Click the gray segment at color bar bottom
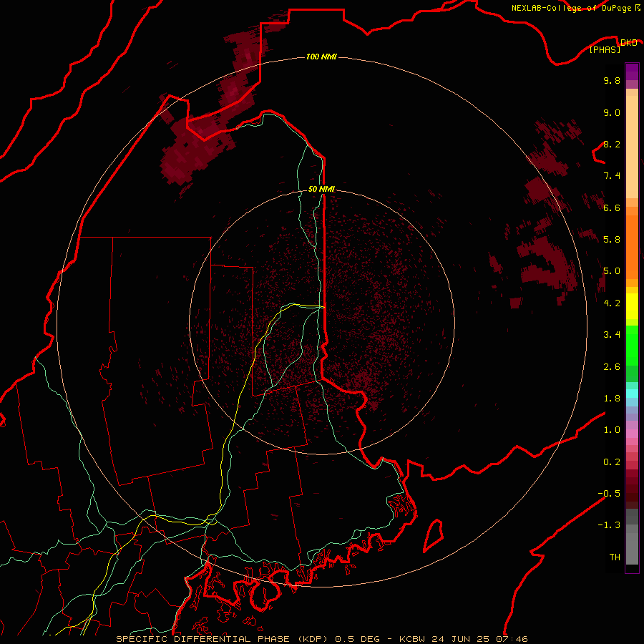 [x=632, y=545]
